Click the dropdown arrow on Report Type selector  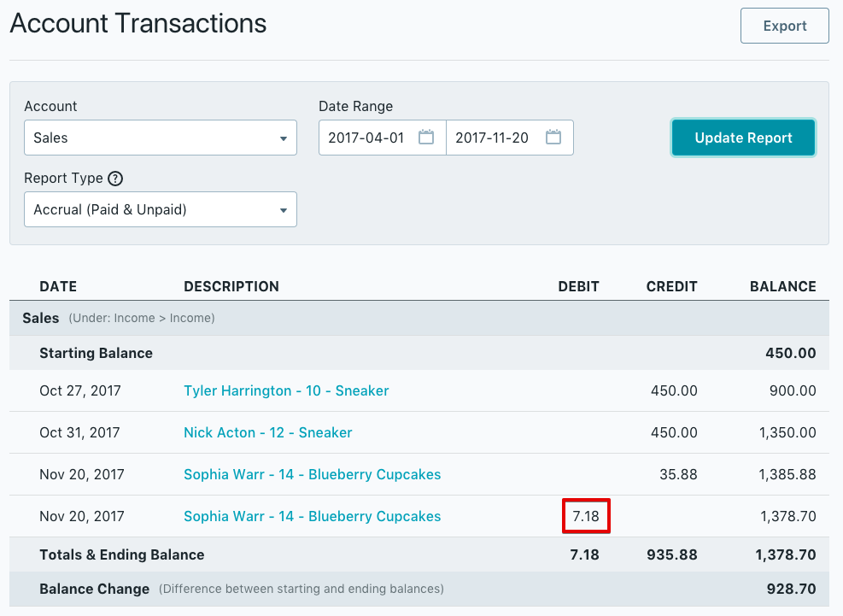pyautogui.click(x=284, y=209)
